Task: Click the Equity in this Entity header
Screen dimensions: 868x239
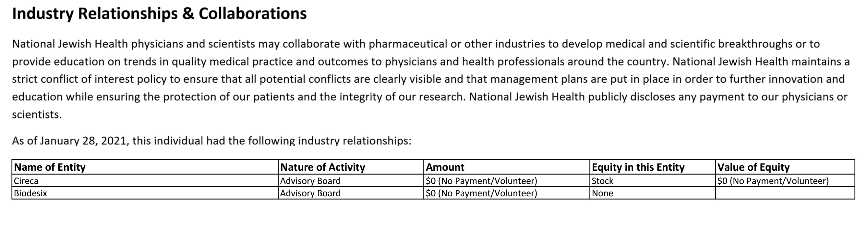Action: point(638,167)
